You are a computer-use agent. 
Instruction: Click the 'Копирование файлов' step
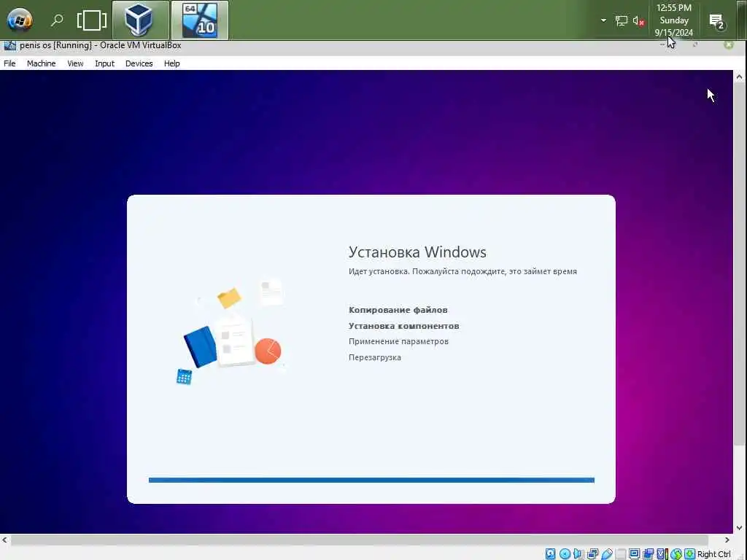[398, 310]
